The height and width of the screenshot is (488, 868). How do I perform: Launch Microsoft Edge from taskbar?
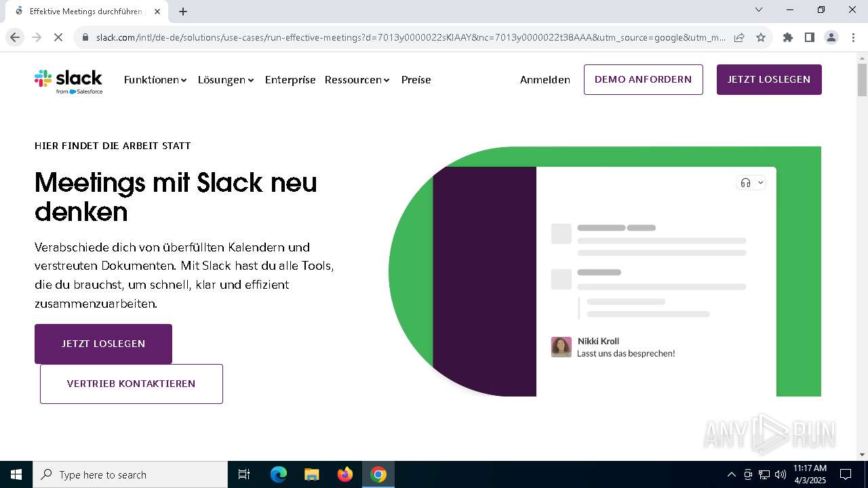[279, 474]
